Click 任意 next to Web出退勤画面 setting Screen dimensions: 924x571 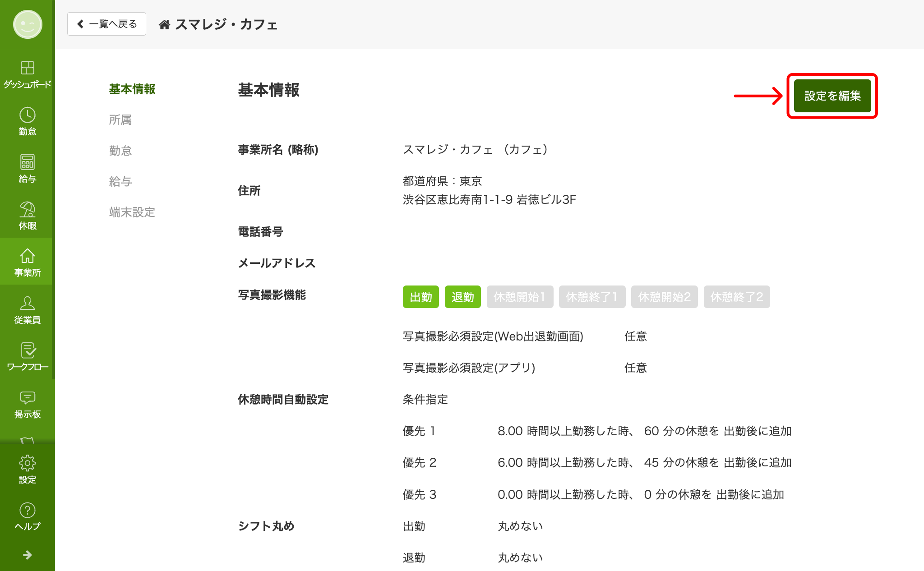click(x=636, y=336)
